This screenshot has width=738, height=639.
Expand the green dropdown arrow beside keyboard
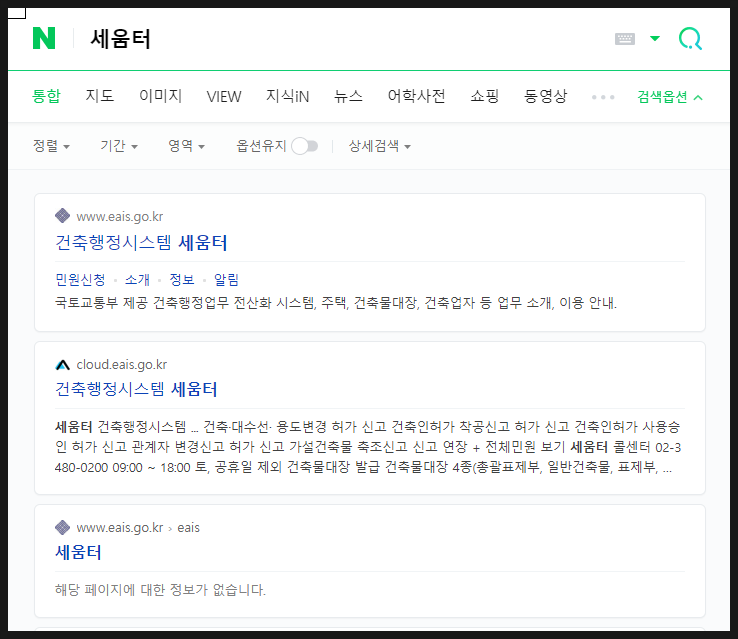pos(655,39)
